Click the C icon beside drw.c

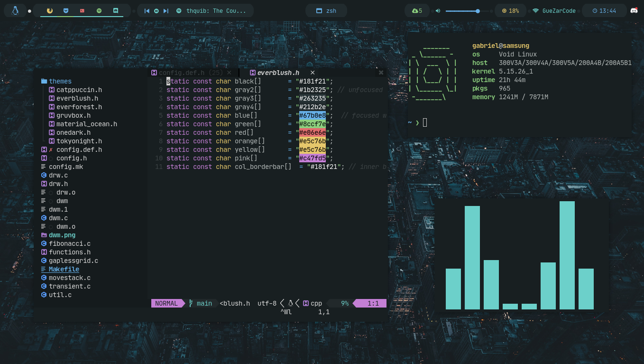[44, 175]
